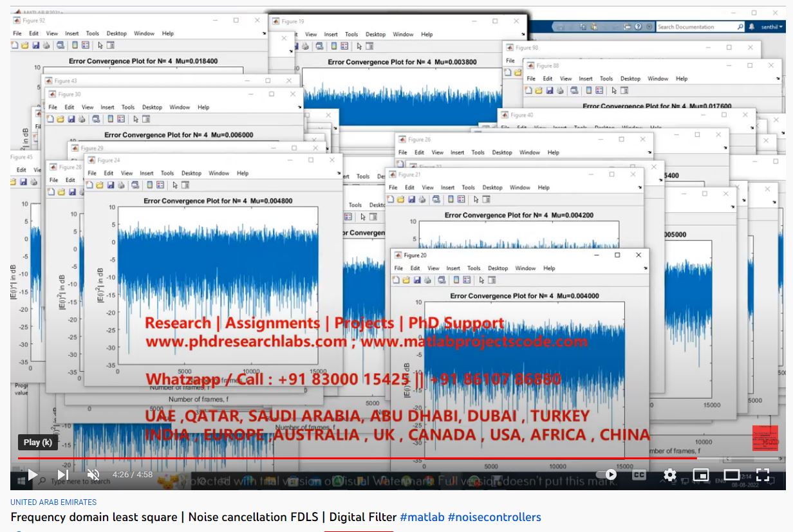Open the Insert menu in Figure 24
This screenshot has width=793, height=532.
[x=147, y=173]
